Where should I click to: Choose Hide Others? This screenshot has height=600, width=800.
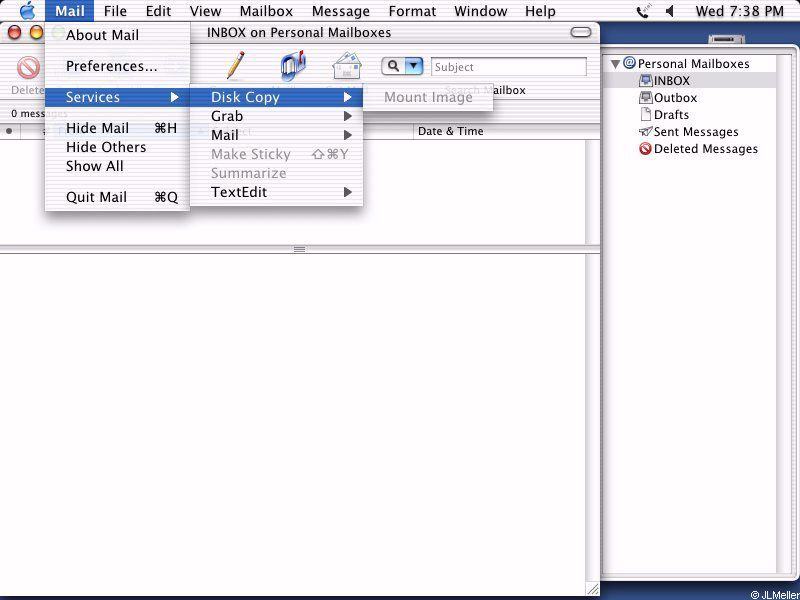click(117, 147)
